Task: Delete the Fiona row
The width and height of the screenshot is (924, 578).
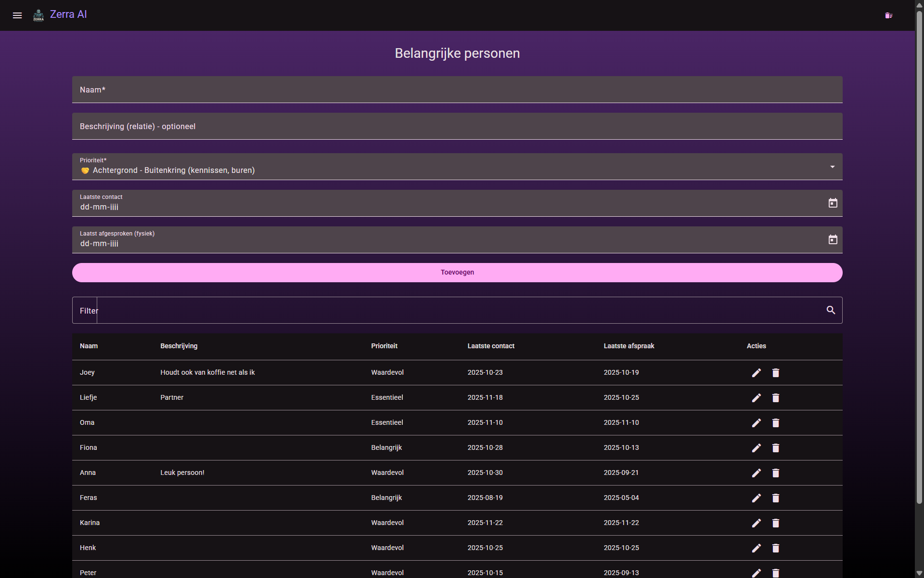Action: coord(776,448)
